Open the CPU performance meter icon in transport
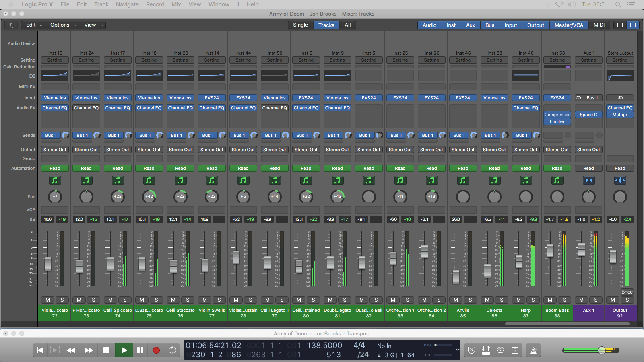 click(x=500, y=350)
